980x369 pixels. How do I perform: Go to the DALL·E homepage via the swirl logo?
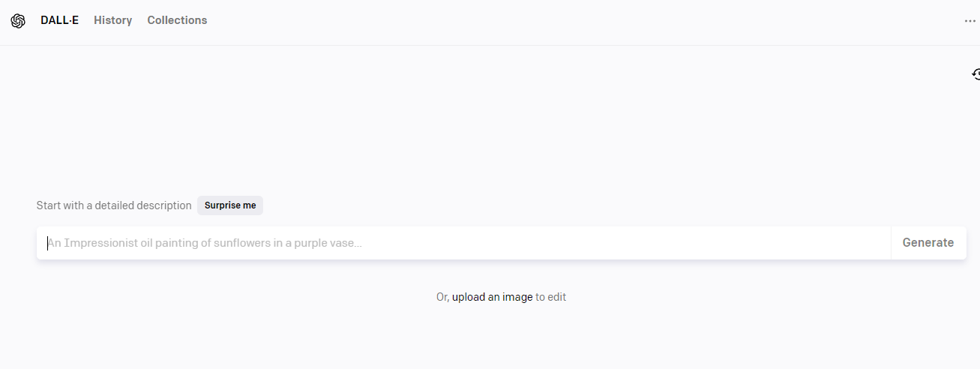tap(18, 21)
